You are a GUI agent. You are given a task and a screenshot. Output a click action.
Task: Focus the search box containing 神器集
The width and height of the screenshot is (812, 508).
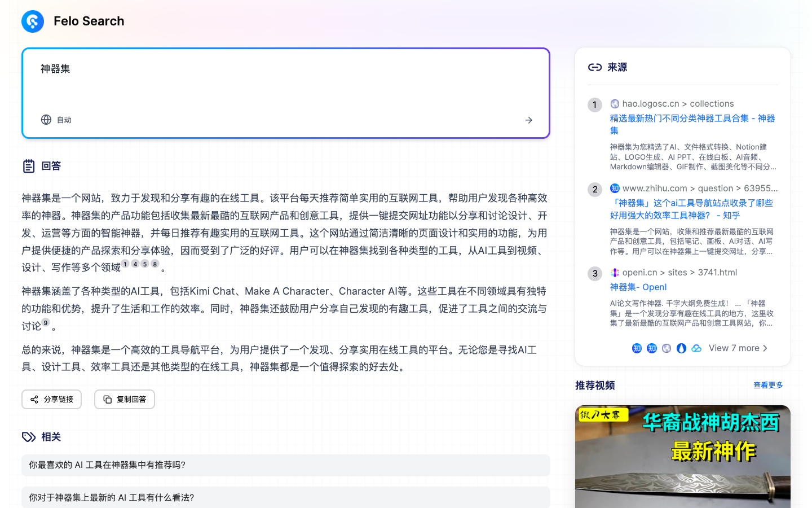pos(286,93)
